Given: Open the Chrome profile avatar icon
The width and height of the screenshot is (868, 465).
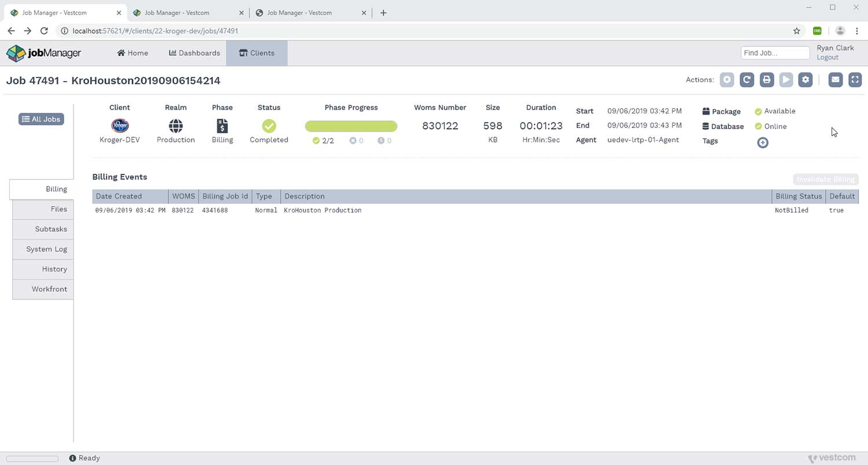Looking at the screenshot, I should 840,31.
